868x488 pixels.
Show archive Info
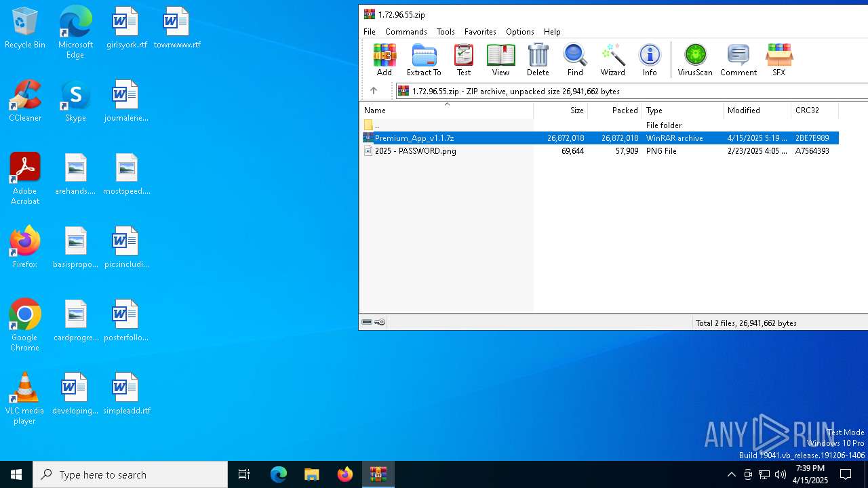(x=650, y=60)
